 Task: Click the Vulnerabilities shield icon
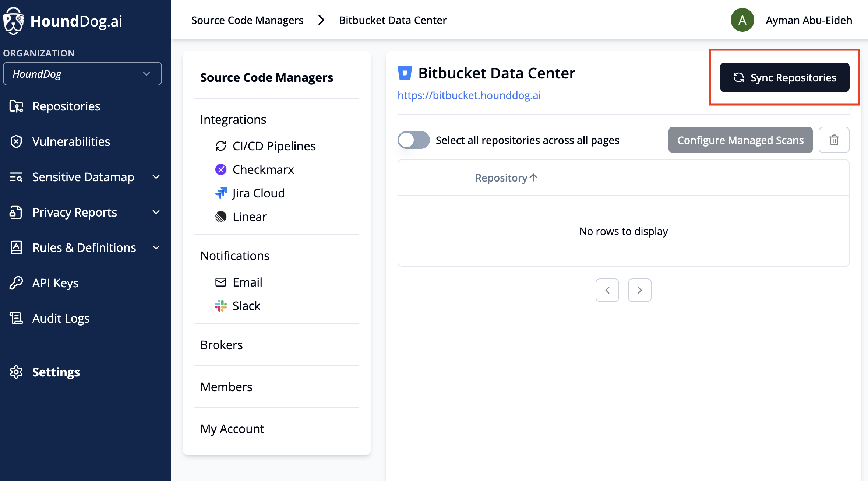(16, 141)
